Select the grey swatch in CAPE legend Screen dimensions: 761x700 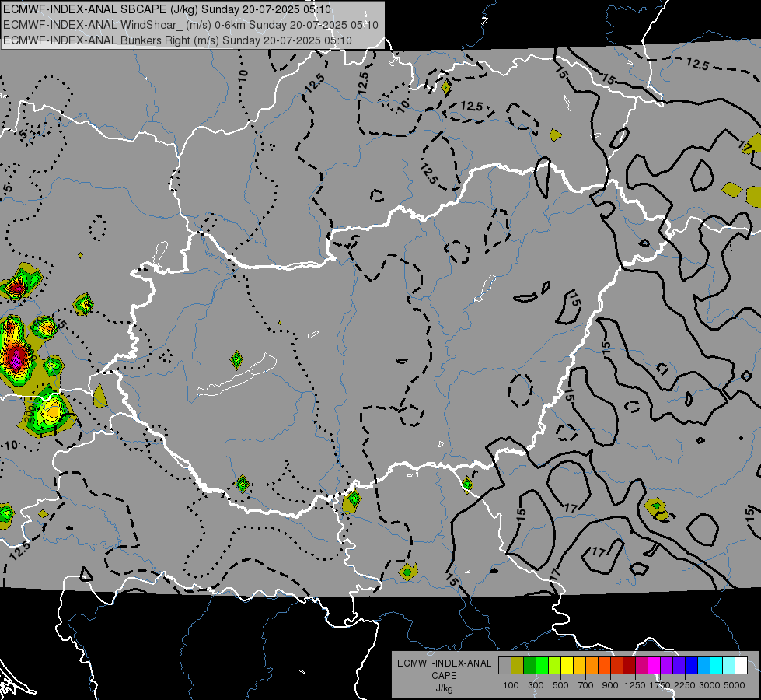(504, 666)
